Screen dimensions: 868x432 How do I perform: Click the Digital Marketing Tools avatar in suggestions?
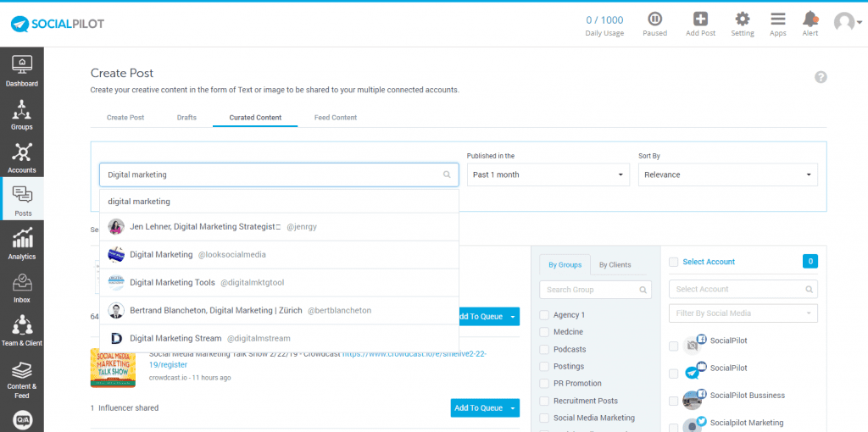click(x=115, y=283)
